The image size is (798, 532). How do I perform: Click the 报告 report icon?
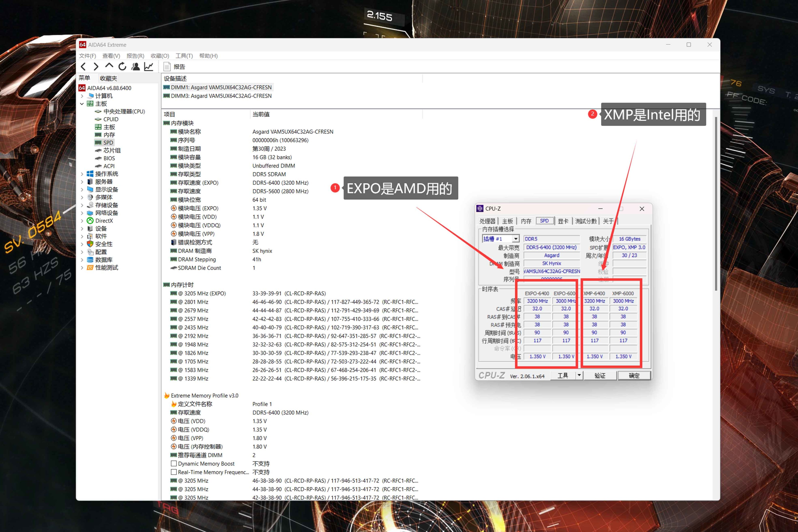(x=167, y=66)
